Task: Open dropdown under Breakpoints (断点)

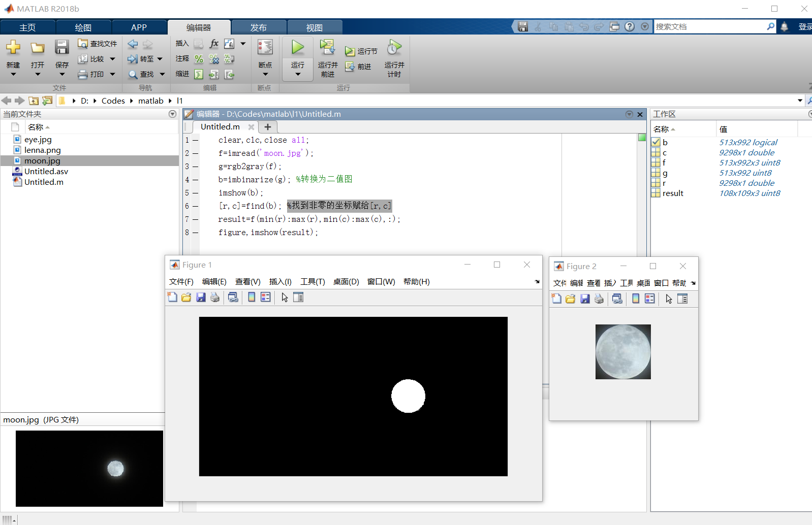Action: (x=265, y=74)
